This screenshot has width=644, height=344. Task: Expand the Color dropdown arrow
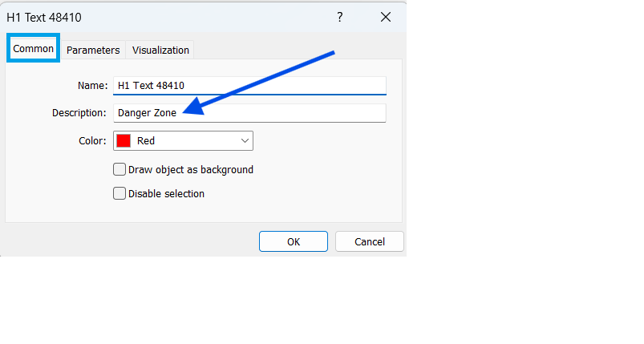coord(245,141)
